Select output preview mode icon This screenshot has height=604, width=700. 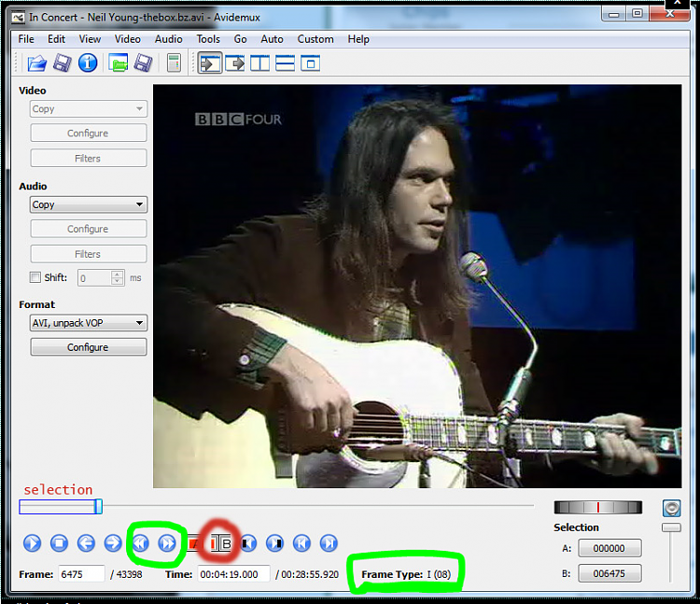[235, 63]
